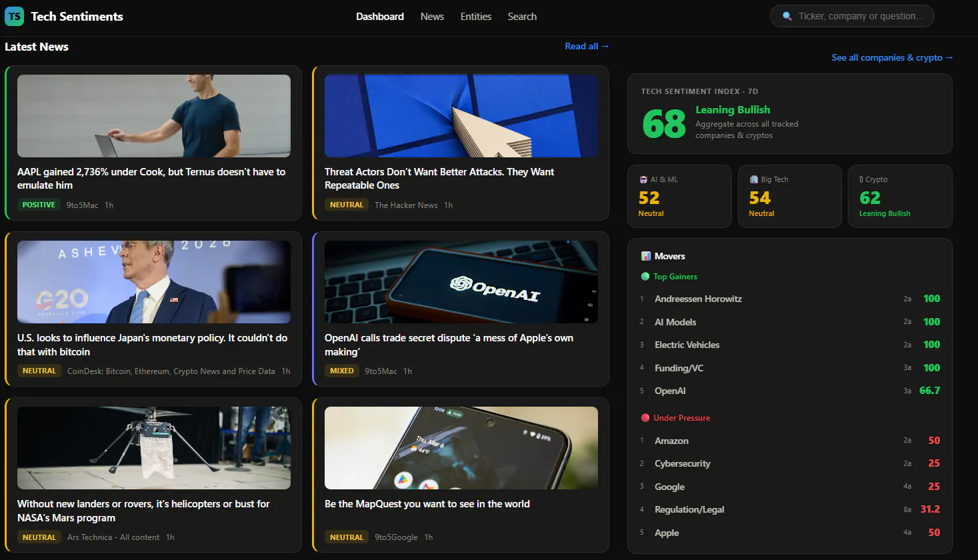Focus the ticker, company or question search field
This screenshot has height=560, width=978.
852,16
